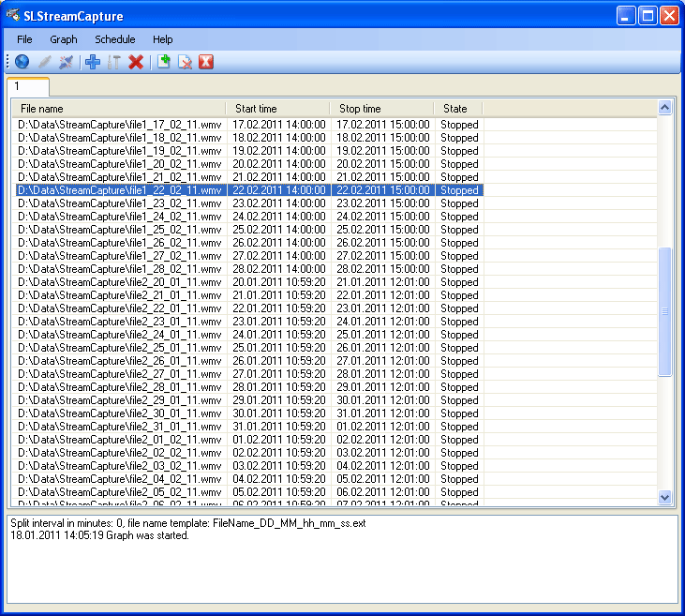Click the scrollbar down arrow
Image resolution: width=685 pixels, height=616 pixels.
pos(664,497)
